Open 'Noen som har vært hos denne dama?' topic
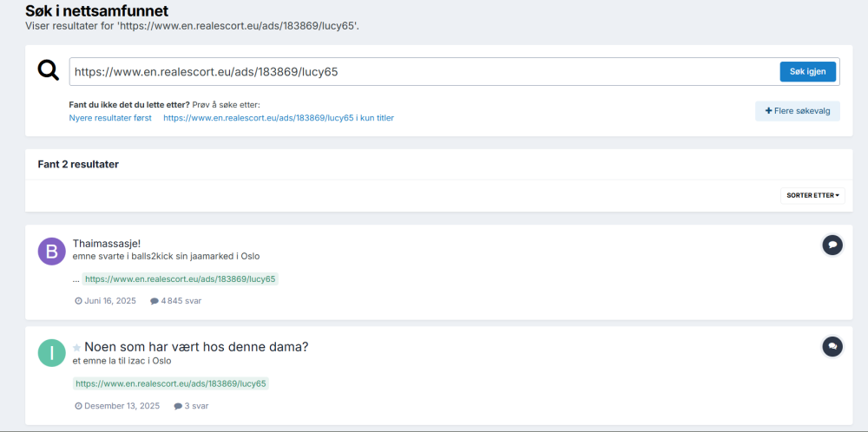 [x=196, y=347]
